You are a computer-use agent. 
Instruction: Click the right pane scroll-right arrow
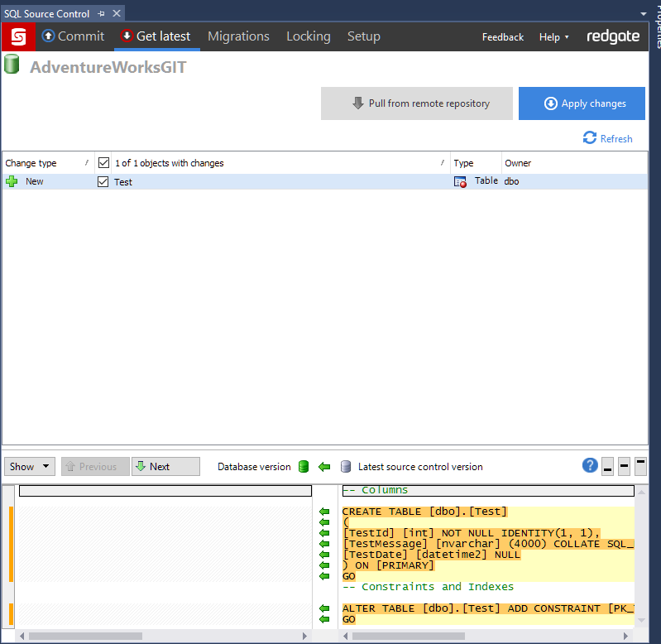(625, 636)
